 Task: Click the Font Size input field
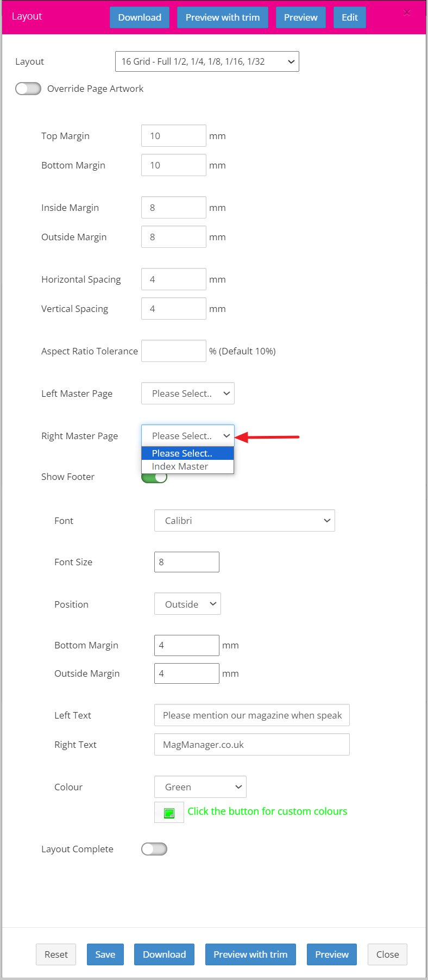tap(187, 562)
